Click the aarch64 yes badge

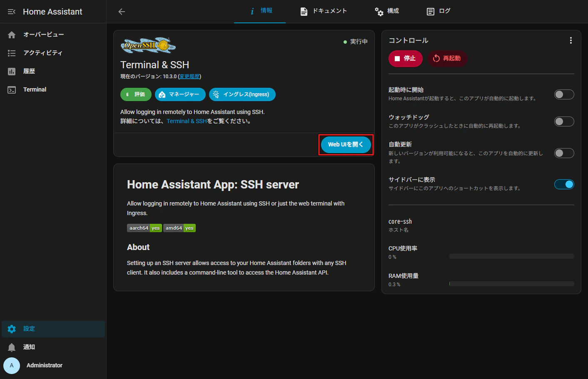[x=145, y=228]
